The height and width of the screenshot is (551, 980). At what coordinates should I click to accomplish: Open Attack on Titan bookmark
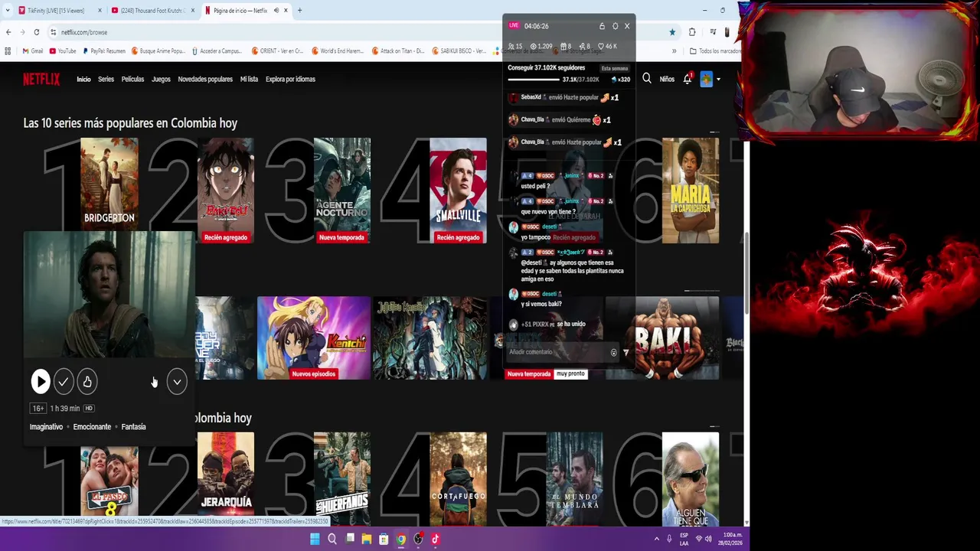(398, 51)
